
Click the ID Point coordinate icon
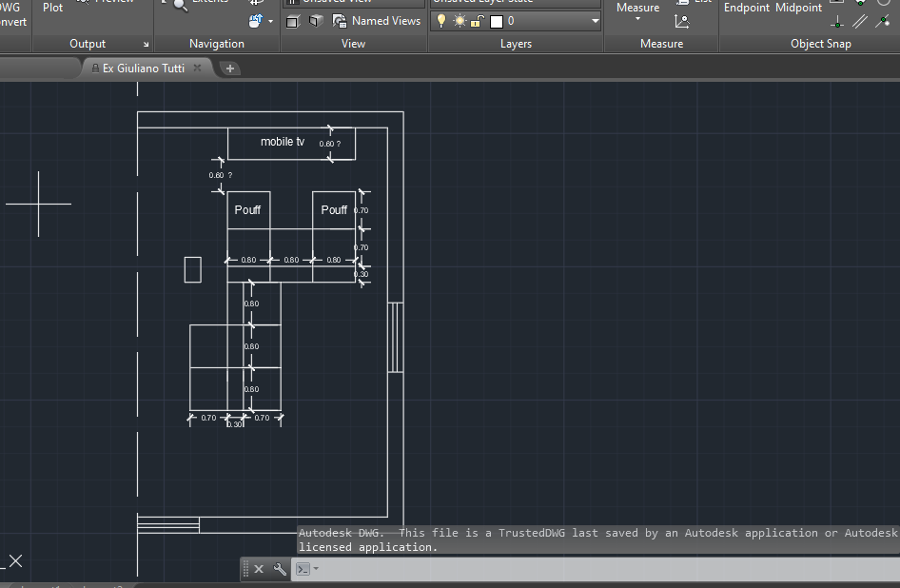(681, 22)
